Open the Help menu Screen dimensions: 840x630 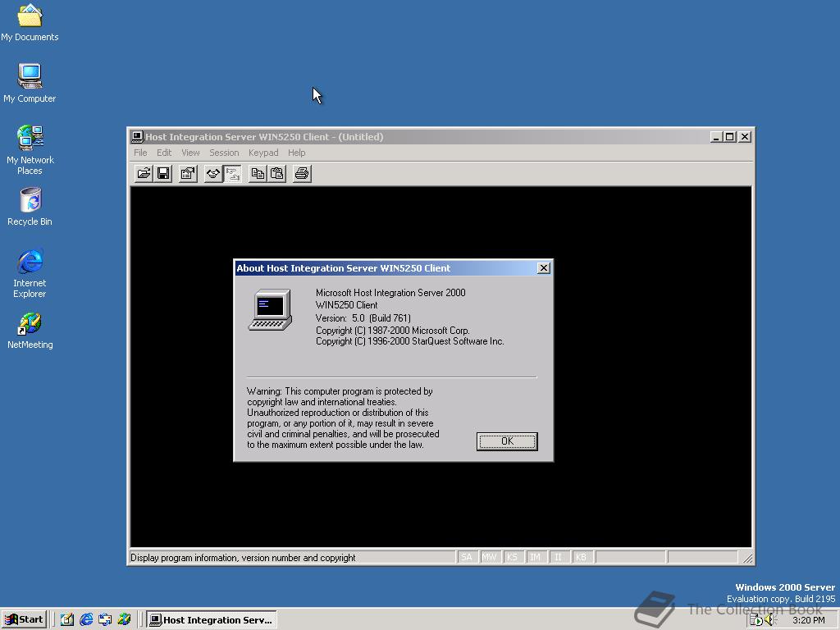296,153
